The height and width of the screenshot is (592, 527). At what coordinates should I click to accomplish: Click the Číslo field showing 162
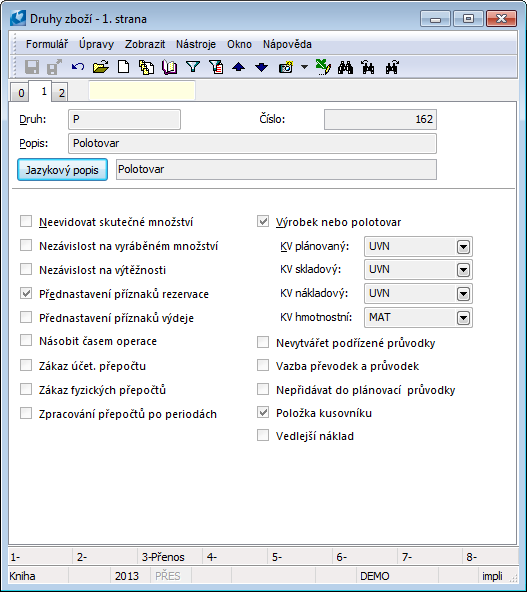[381, 119]
